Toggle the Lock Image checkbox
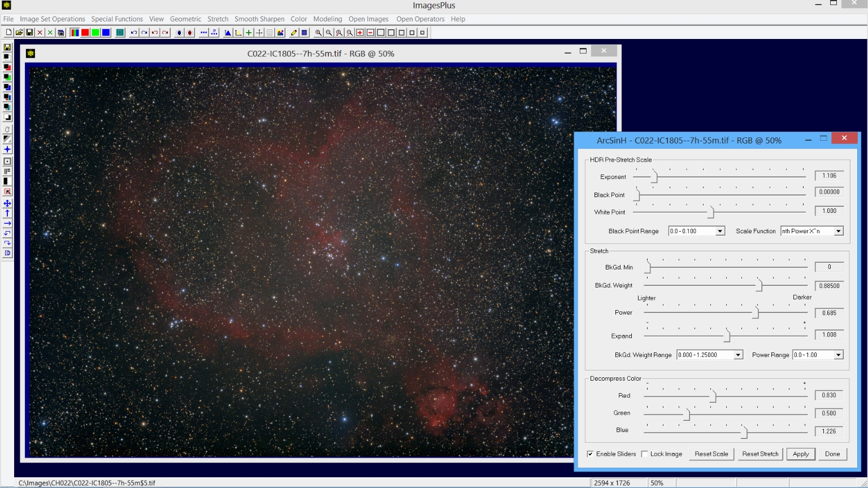 tap(644, 454)
